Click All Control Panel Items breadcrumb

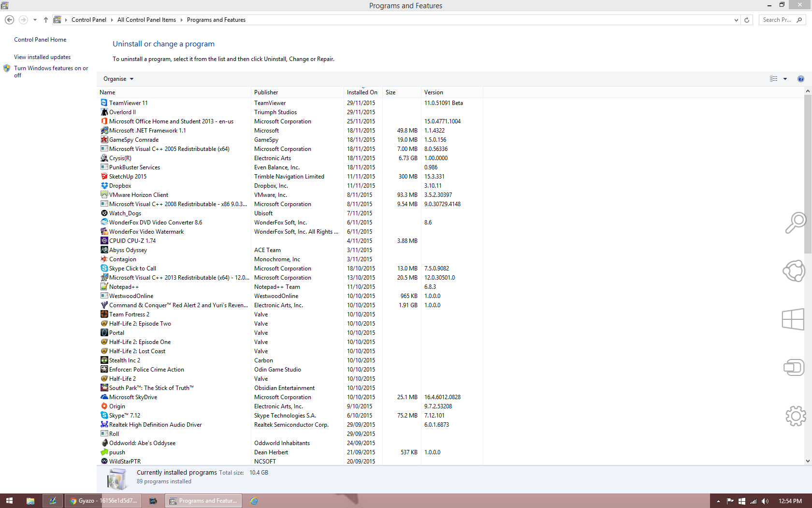pos(146,20)
